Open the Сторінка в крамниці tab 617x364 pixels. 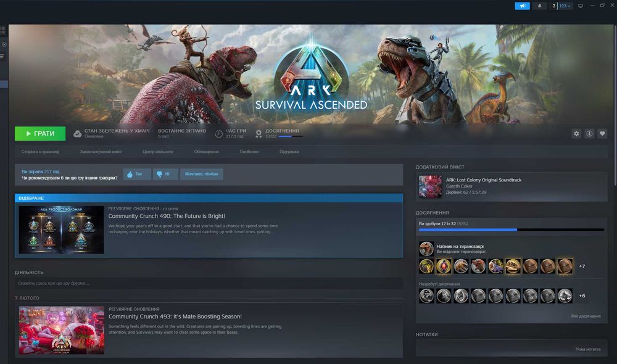(40, 152)
